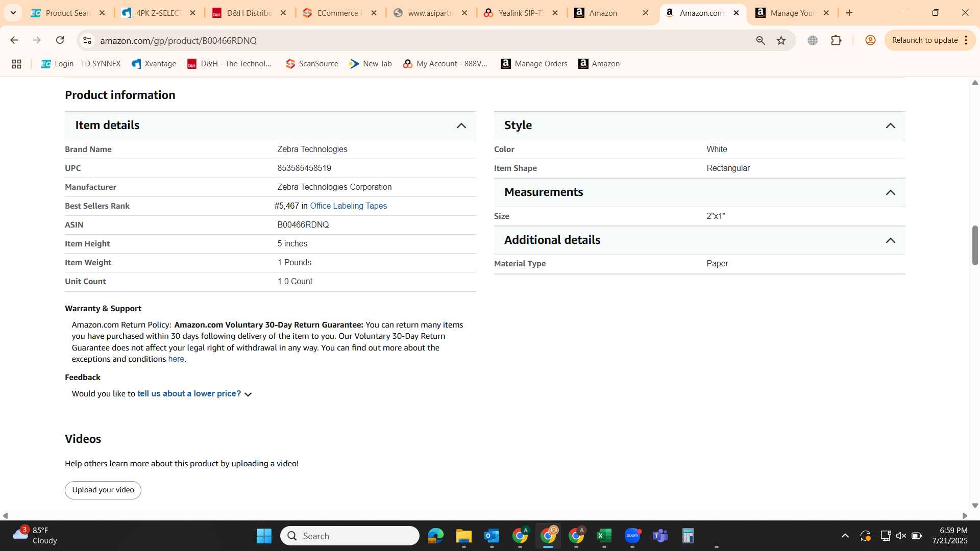The height and width of the screenshot is (551, 980).
Task: Open the Manage Orders bookmark
Action: coord(534,64)
